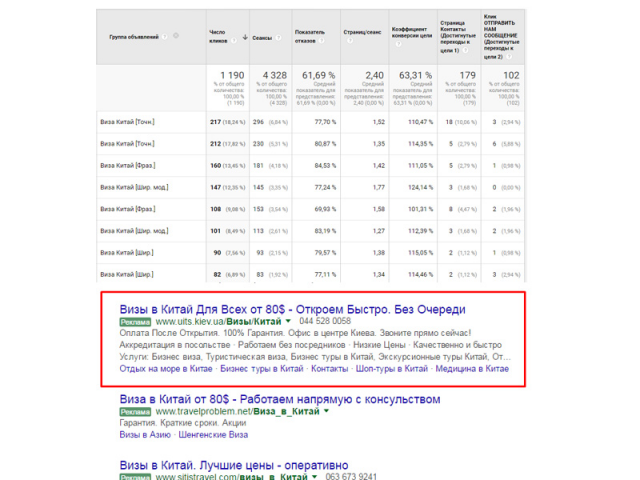Image resolution: width=640 pixels, height=480 pixels.
Task: Select Виза Китай [Шир.] row with 82 clicks
Action: pos(310,274)
